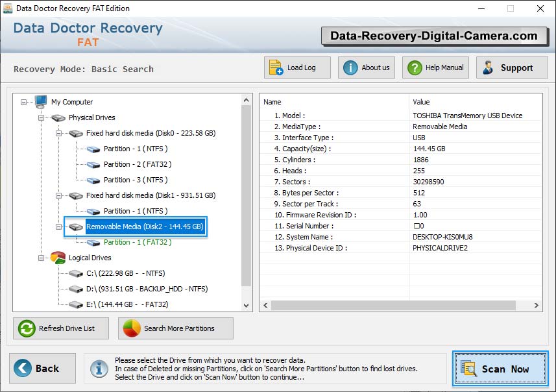Screen dimensions: 556x392
Task: Click the Removable Media Disk2 drive icon
Action: (76, 227)
